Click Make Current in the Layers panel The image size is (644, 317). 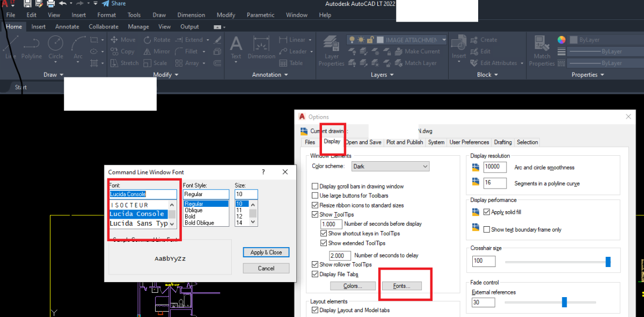(416, 52)
